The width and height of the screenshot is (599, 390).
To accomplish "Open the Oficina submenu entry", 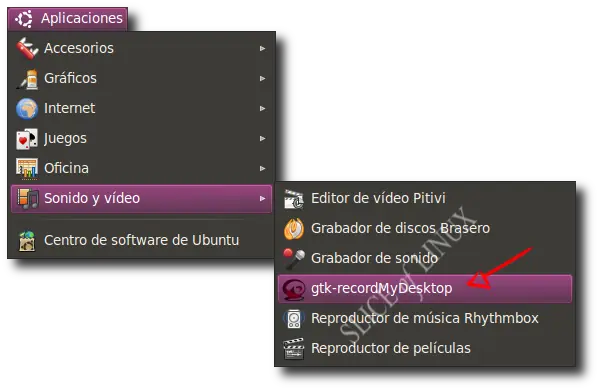I will (x=141, y=168).
